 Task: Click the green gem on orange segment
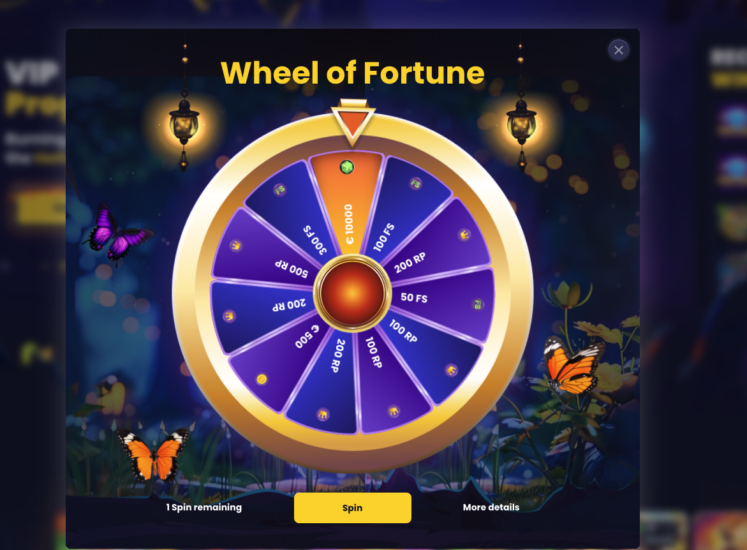tap(347, 167)
